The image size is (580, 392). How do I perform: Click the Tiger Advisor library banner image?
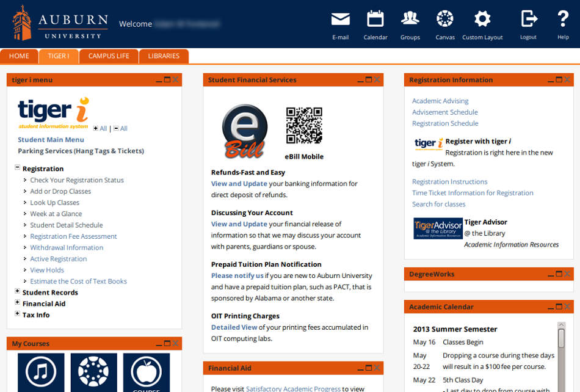pos(438,228)
